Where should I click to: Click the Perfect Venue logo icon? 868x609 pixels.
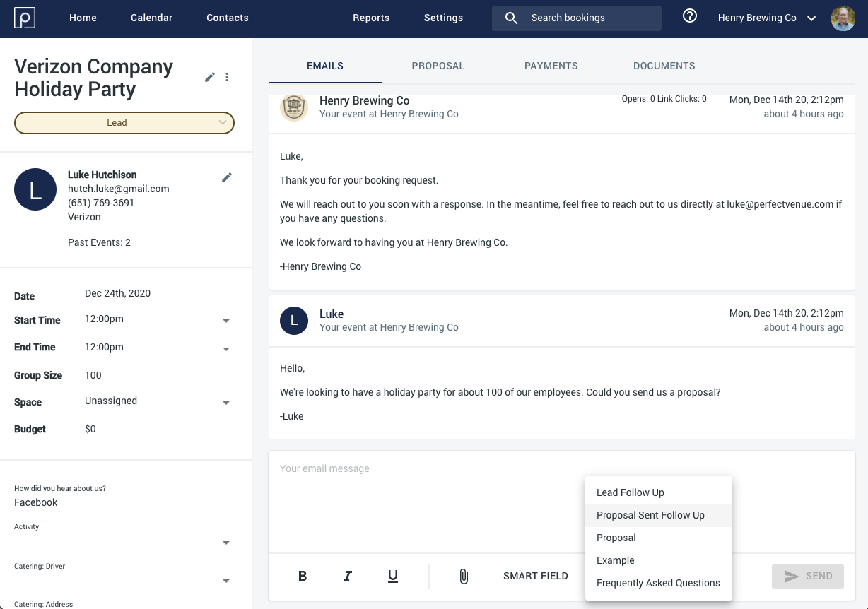pos(24,18)
